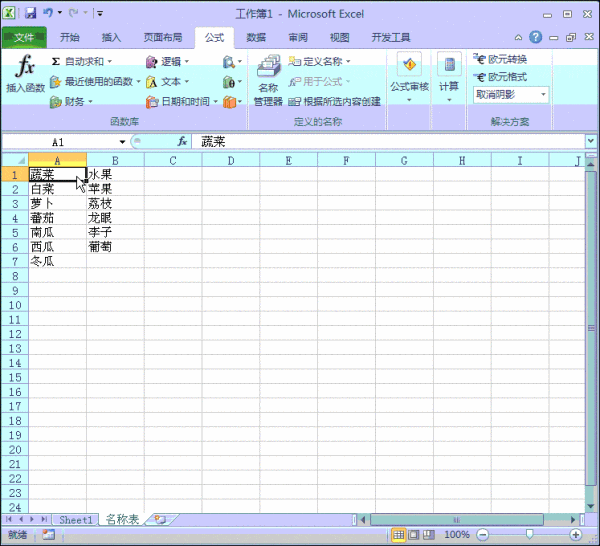The image size is (600, 546).
Task: Select cell containing 荔枝
Action: (x=115, y=204)
